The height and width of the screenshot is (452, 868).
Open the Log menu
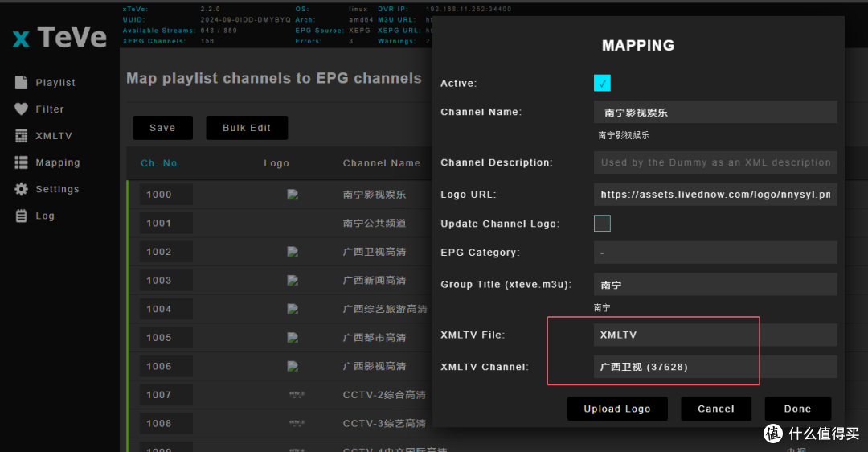pyautogui.click(x=45, y=216)
